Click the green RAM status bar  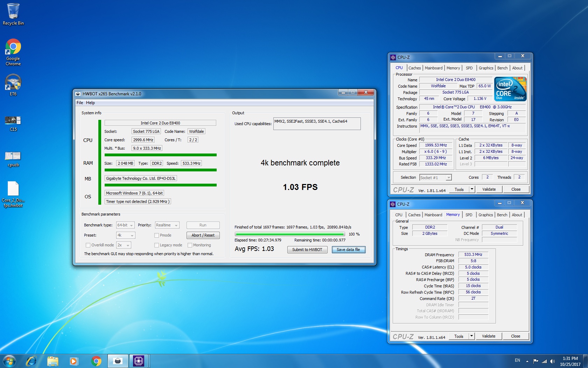(161, 170)
